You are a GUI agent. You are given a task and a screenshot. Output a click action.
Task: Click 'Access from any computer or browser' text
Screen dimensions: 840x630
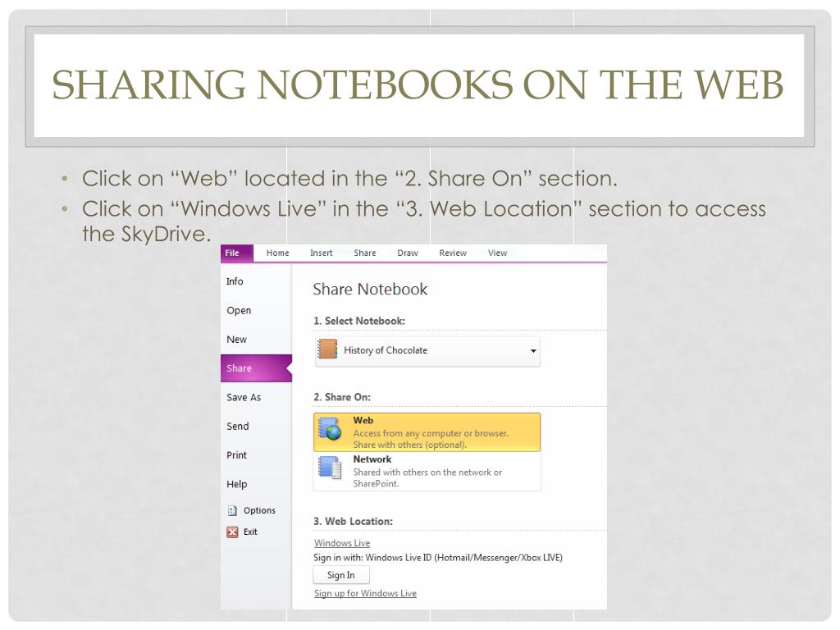[431, 433]
